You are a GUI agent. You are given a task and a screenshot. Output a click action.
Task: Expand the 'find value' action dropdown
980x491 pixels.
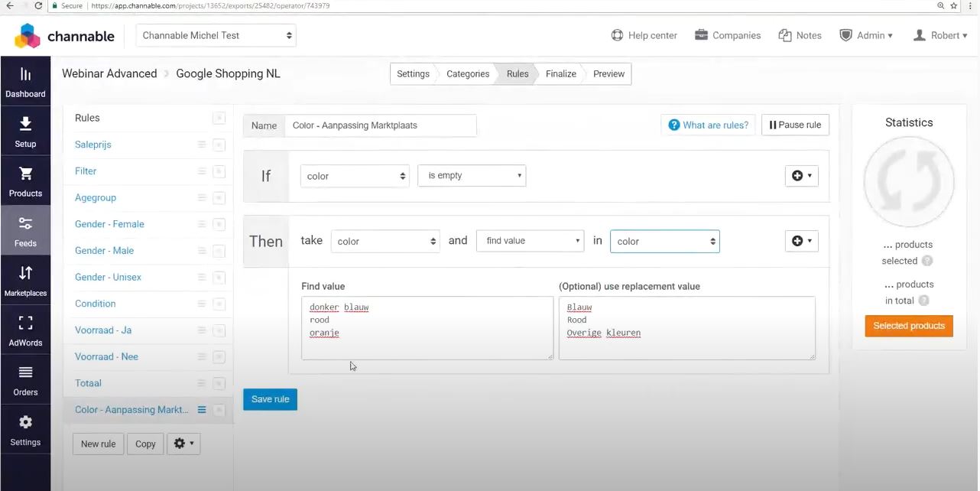[x=530, y=241]
